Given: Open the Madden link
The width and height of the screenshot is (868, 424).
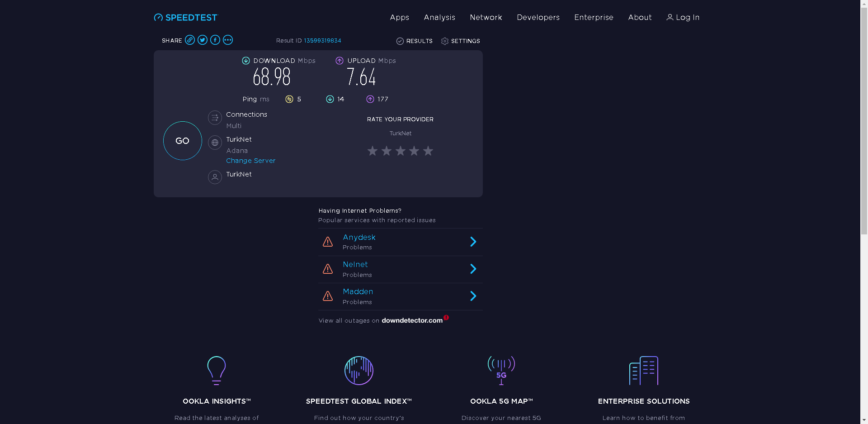Looking at the screenshot, I should [358, 291].
